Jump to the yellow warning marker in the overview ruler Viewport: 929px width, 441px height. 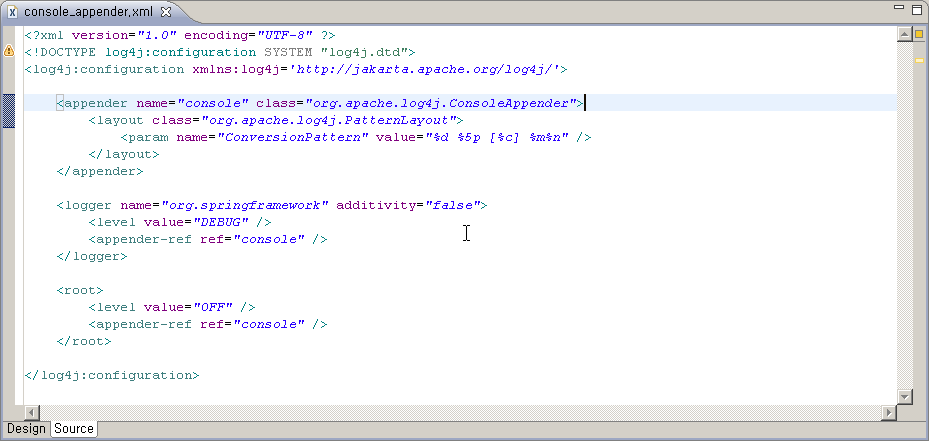[918, 59]
